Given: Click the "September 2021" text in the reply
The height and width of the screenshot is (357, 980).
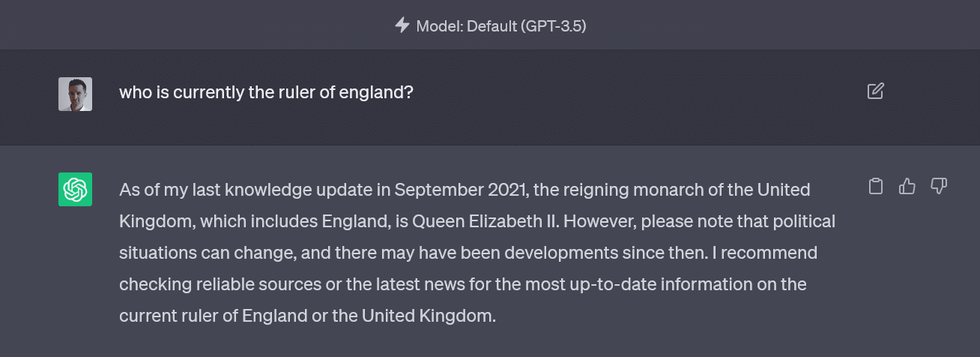Looking at the screenshot, I should pos(460,190).
